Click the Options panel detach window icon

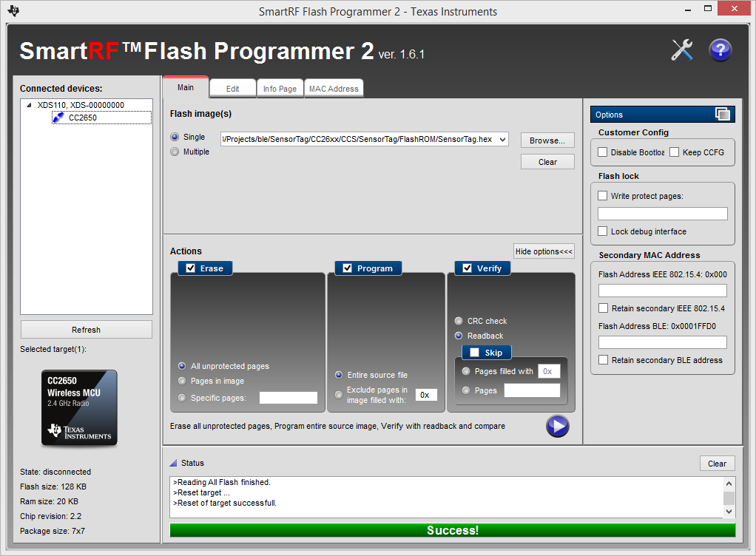click(x=722, y=114)
